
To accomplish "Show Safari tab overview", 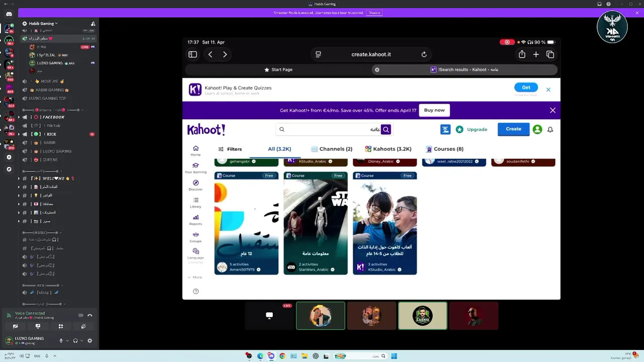I will (x=550, y=54).
